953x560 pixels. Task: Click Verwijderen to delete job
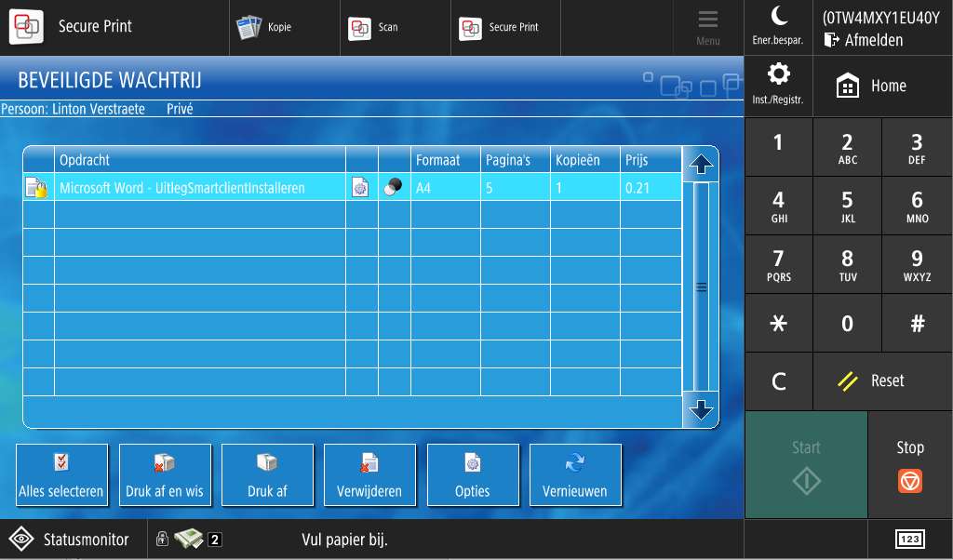click(369, 475)
